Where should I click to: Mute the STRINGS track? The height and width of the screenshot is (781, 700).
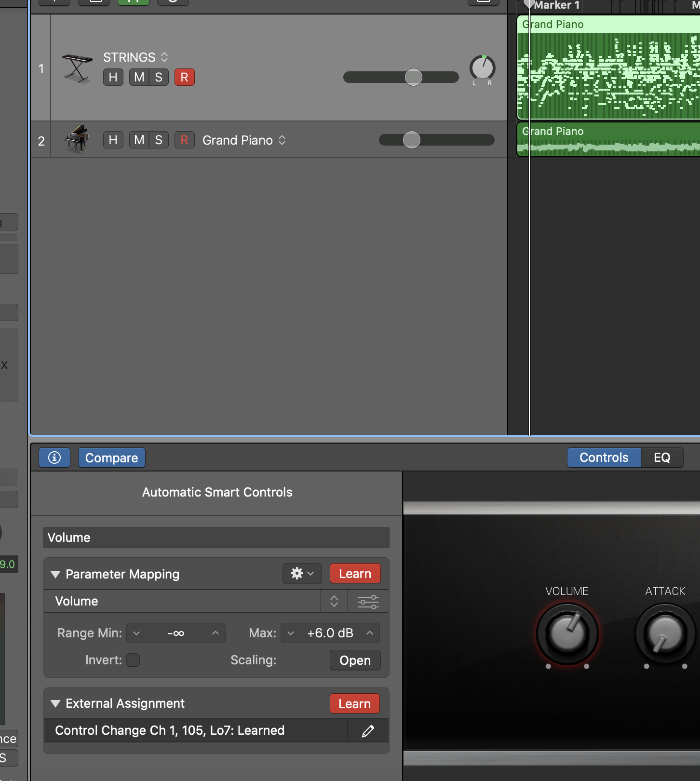point(139,77)
